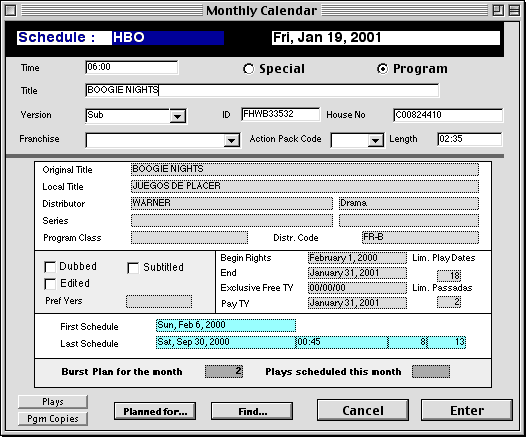The width and height of the screenshot is (526, 437).
Task: Click the Plays scheduled this month field
Action: click(431, 372)
